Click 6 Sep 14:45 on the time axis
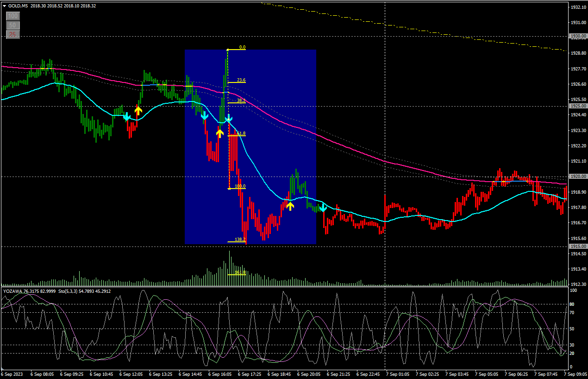The height and width of the screenshot is (379, 588). point(190,373)
